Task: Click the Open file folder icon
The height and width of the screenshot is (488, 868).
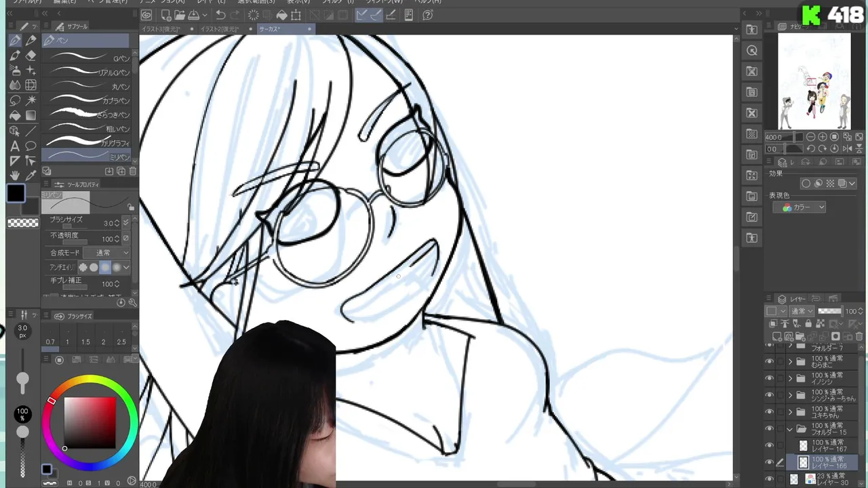Action: (x=180, y=15)
